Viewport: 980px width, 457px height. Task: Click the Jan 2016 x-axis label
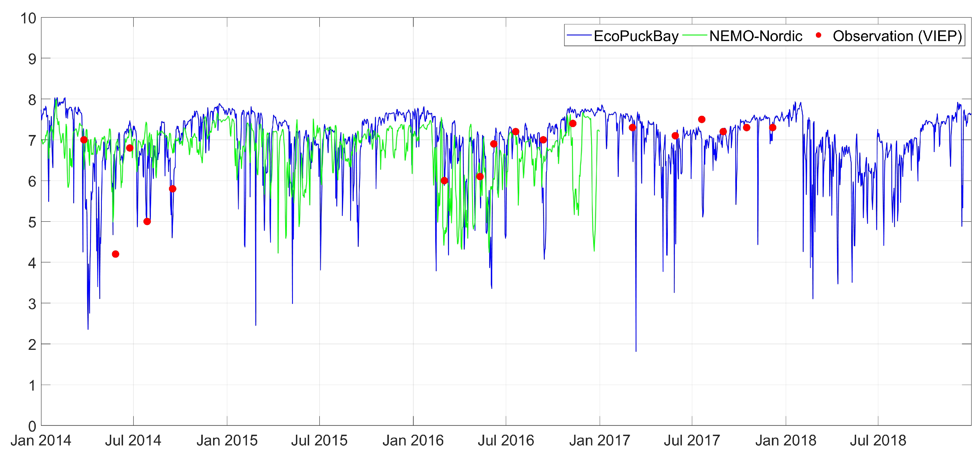click(x=413, y=441)
